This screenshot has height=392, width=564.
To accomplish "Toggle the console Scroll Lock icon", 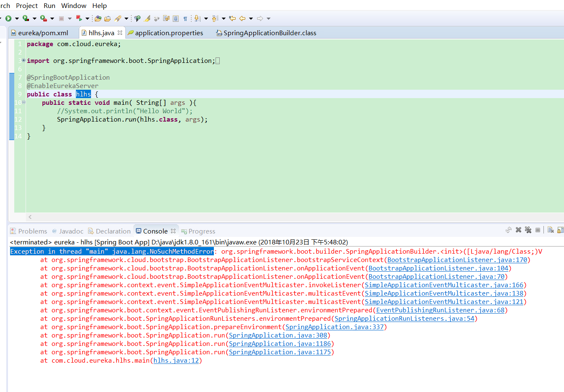I will [x=561, y=230].
